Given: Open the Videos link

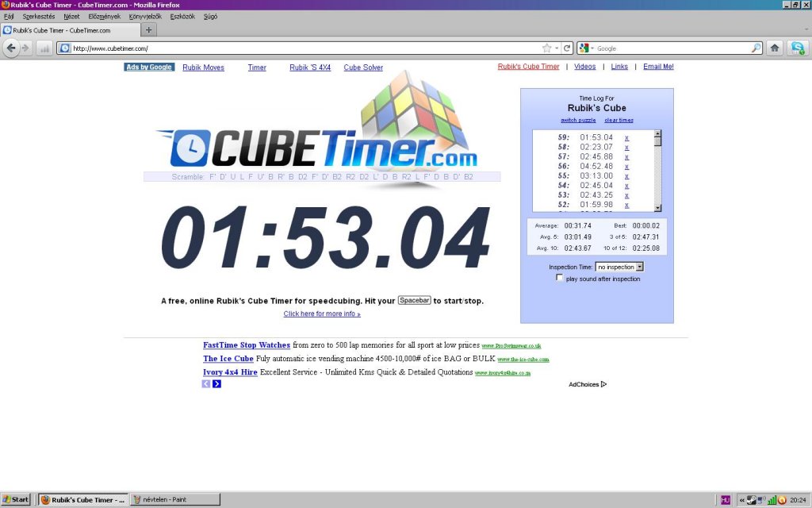Looking at the screenshot, I should click(585, 67).
